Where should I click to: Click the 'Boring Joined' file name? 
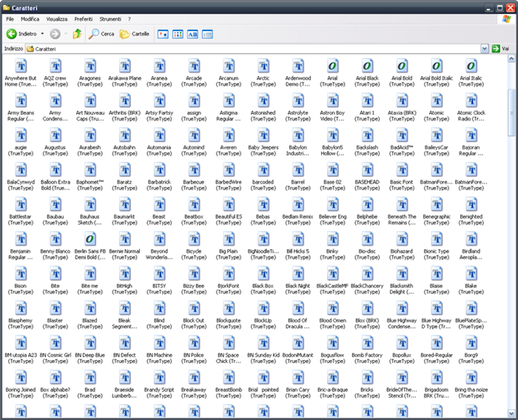tap(20, 393)
